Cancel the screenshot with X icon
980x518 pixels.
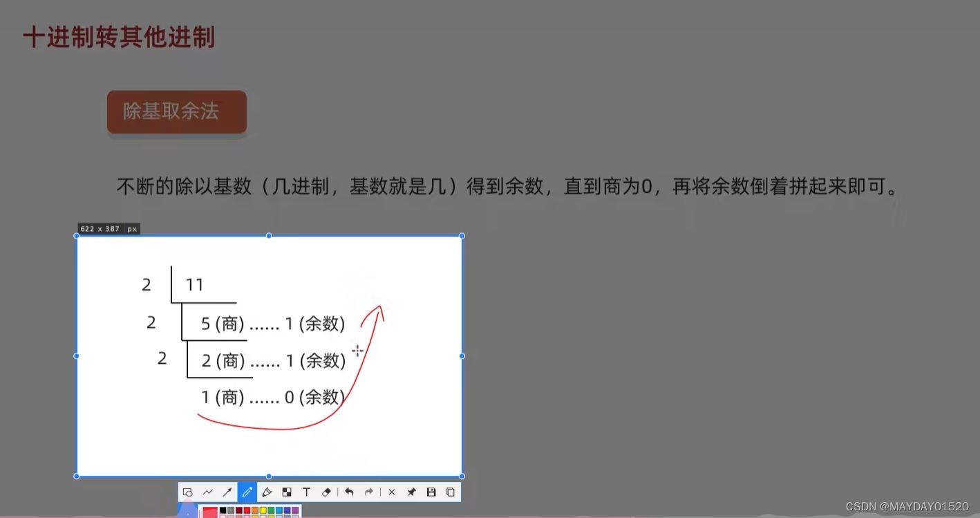392,492
